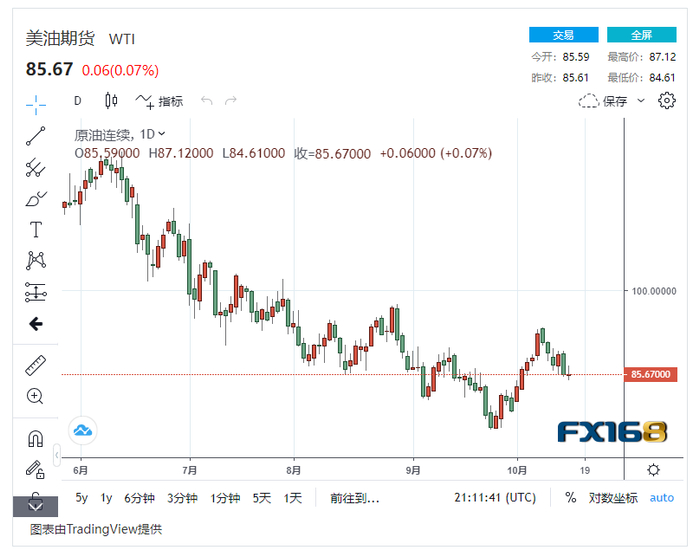700x550 pixels.
Task: Toggle magnet mode snapping
Action: (36, 438)
